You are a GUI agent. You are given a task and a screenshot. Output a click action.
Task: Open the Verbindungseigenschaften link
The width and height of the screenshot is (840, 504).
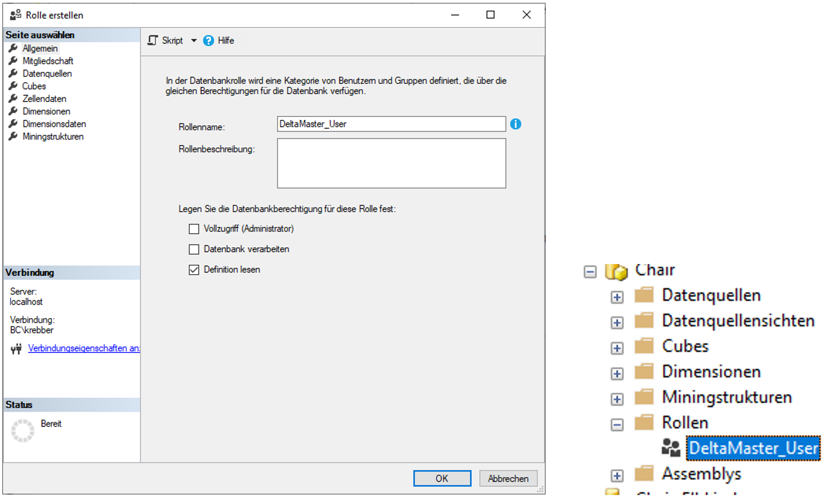(x=83, y=348)
